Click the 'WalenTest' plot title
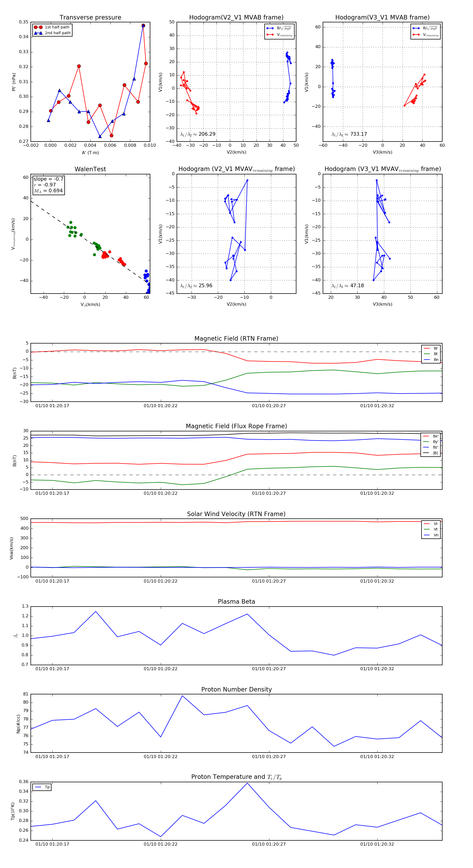473x868 pixels. (x=90, y=169)
